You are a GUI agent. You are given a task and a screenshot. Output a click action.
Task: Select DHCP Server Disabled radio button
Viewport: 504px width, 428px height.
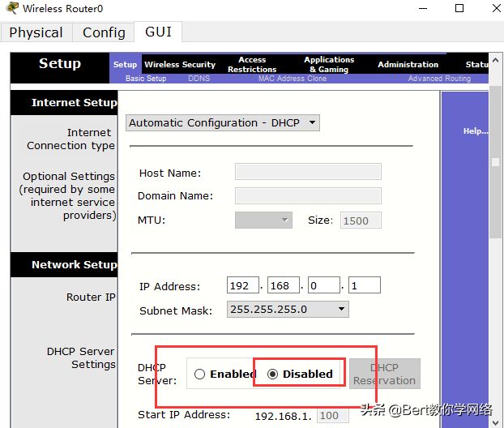coord(272,374)
